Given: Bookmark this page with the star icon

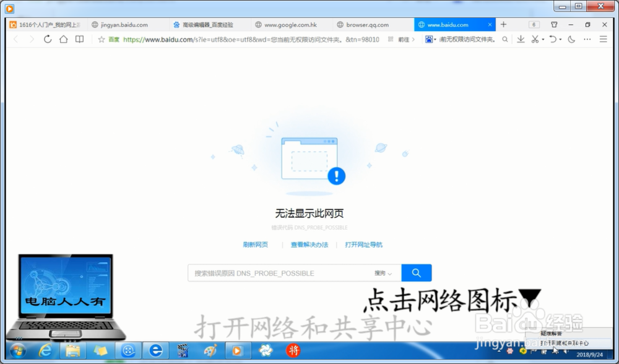Looking at the screenshot, I should click(x=101, y=39).
